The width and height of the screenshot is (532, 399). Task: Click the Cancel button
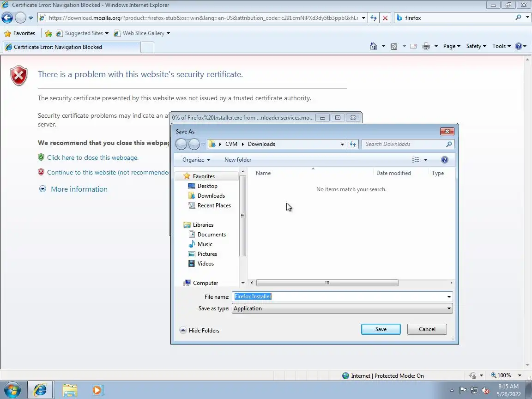tap(427, 329)
